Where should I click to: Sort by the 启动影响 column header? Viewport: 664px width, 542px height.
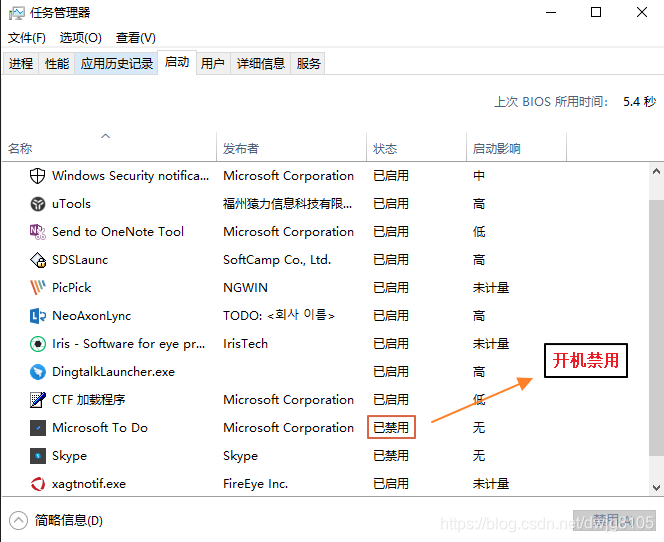point(516,147)
